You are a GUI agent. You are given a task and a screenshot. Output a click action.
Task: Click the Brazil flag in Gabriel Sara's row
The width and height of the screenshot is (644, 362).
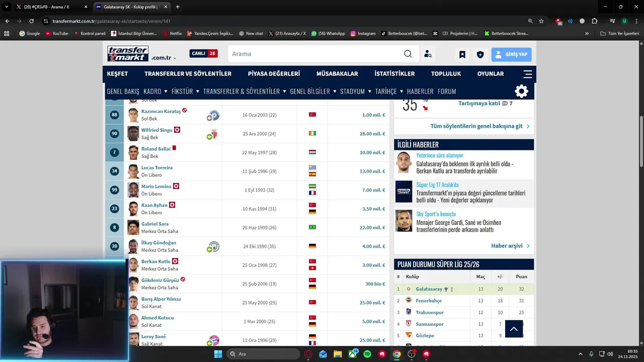tap(312, 227)
